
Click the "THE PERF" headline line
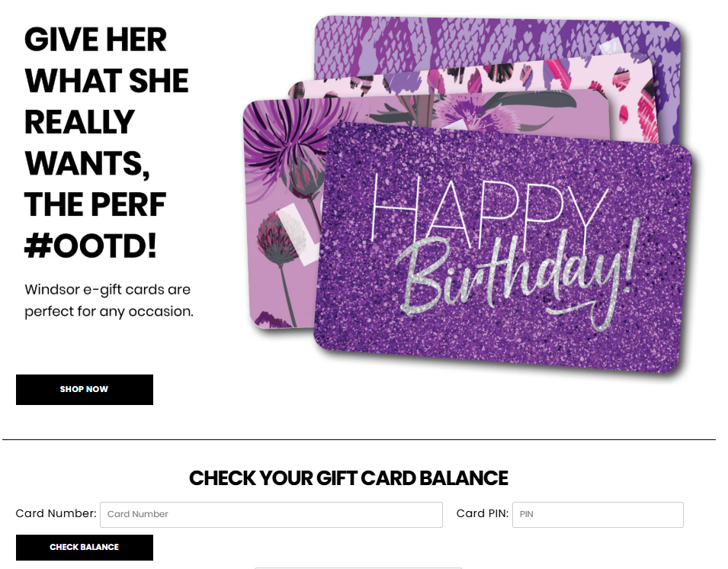(x=95, y=204)
